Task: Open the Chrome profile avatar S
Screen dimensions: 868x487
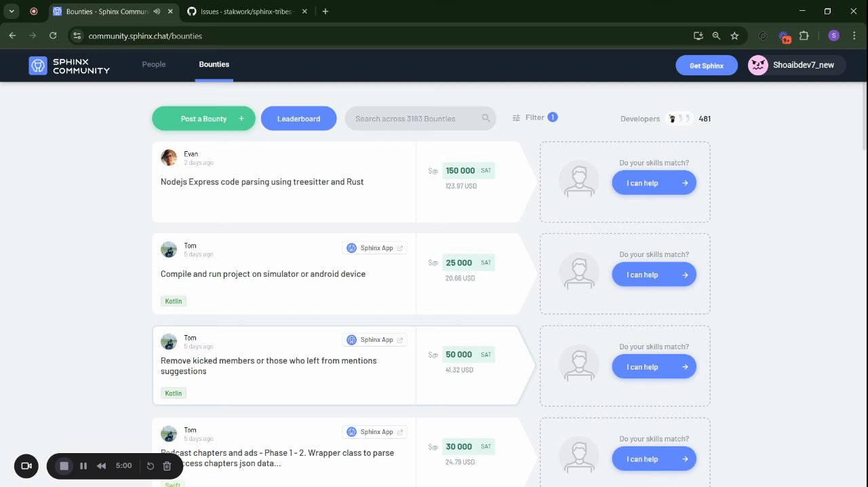Action: (833, 36)
